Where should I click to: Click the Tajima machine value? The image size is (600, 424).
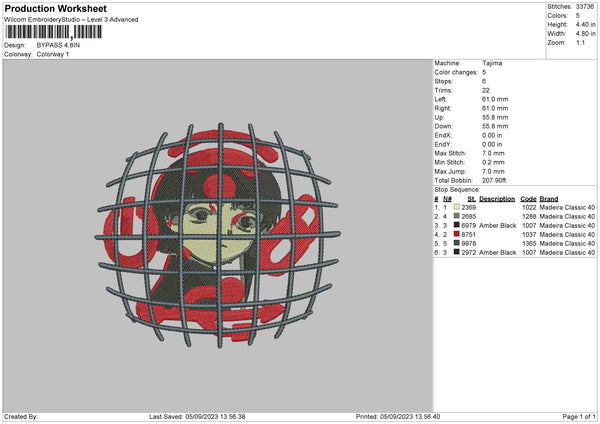click(491, 63)
